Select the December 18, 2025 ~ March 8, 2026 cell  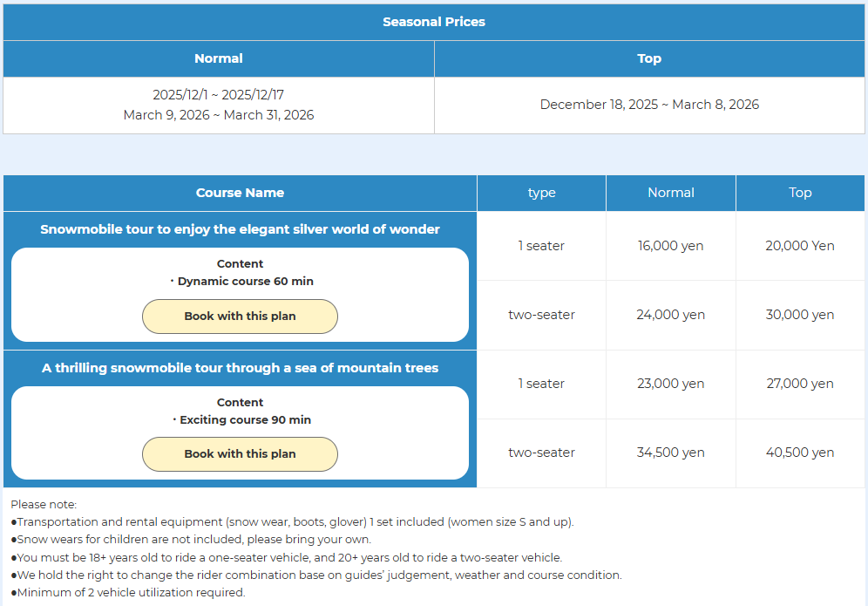pos(649,105)
